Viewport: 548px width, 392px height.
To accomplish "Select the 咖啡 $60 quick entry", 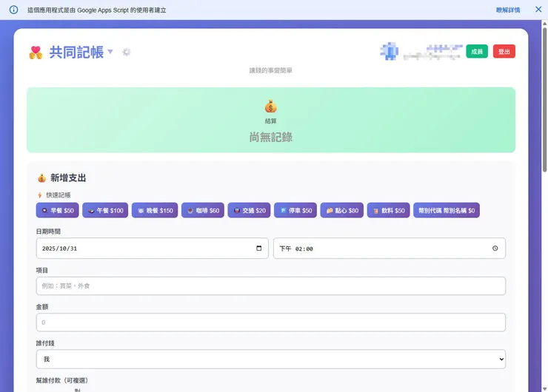I will coord(203,210).
